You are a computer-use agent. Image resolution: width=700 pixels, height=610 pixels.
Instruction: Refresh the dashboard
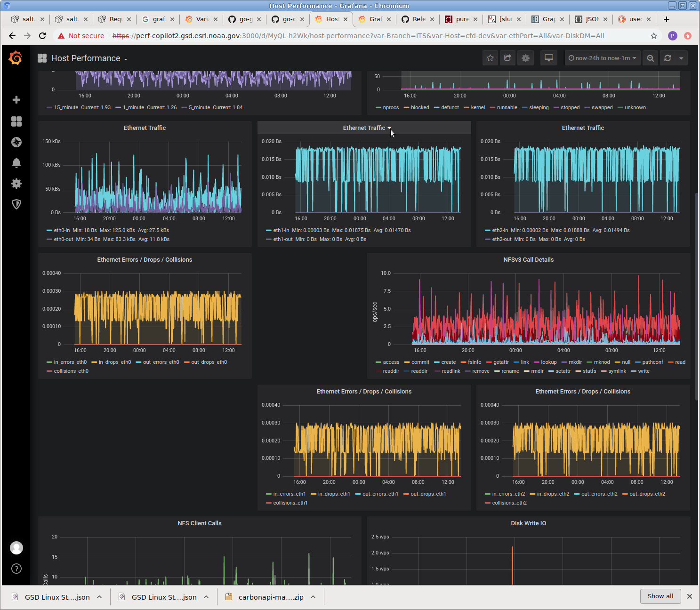click(667, 58)
